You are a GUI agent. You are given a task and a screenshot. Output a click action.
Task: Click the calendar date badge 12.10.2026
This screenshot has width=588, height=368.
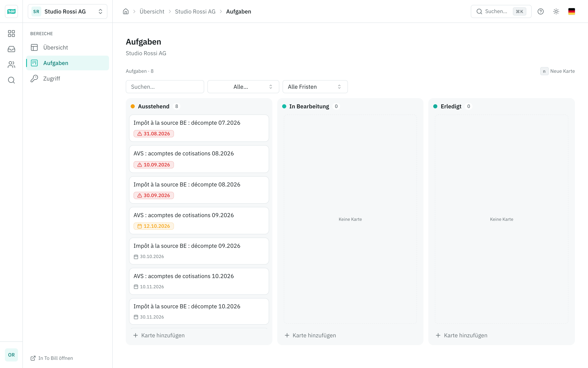point(154,226)
